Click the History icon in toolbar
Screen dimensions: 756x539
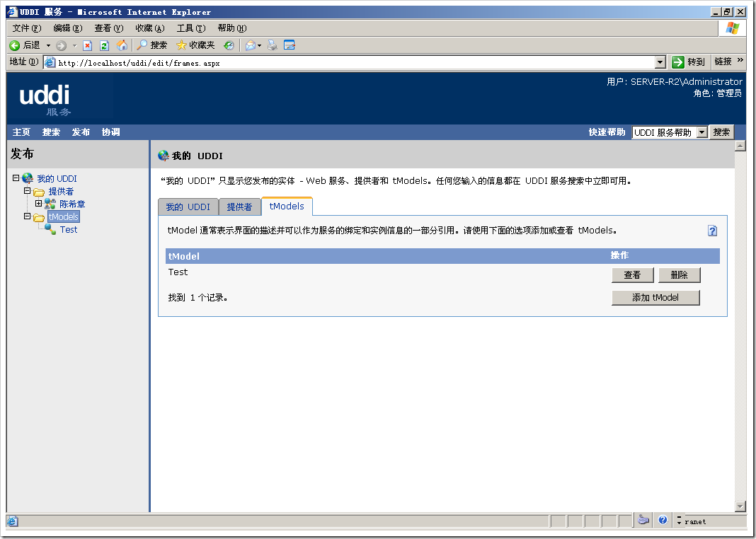click(x=229, y=45)
